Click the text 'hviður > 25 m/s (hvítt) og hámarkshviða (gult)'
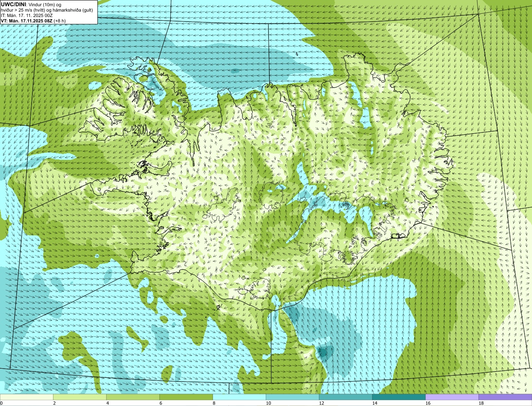 [47, 10]
